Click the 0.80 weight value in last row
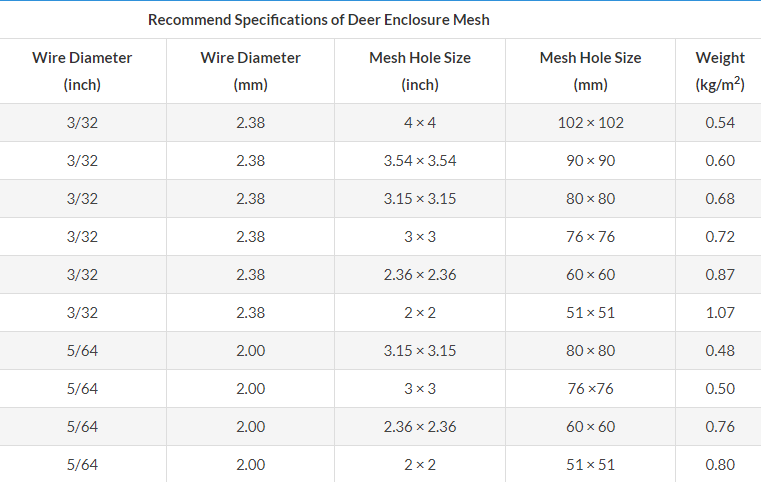 point(720,465)
